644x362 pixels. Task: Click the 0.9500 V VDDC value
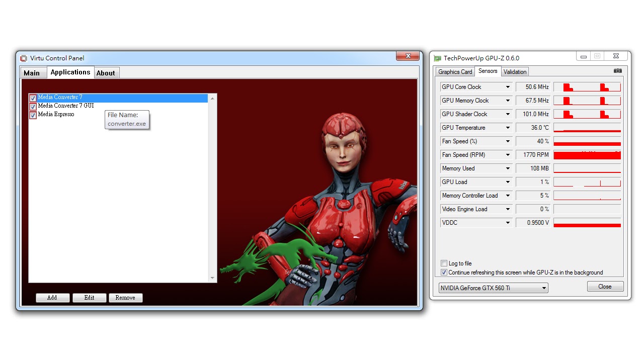pyautogui.click(x=533, y=223)
